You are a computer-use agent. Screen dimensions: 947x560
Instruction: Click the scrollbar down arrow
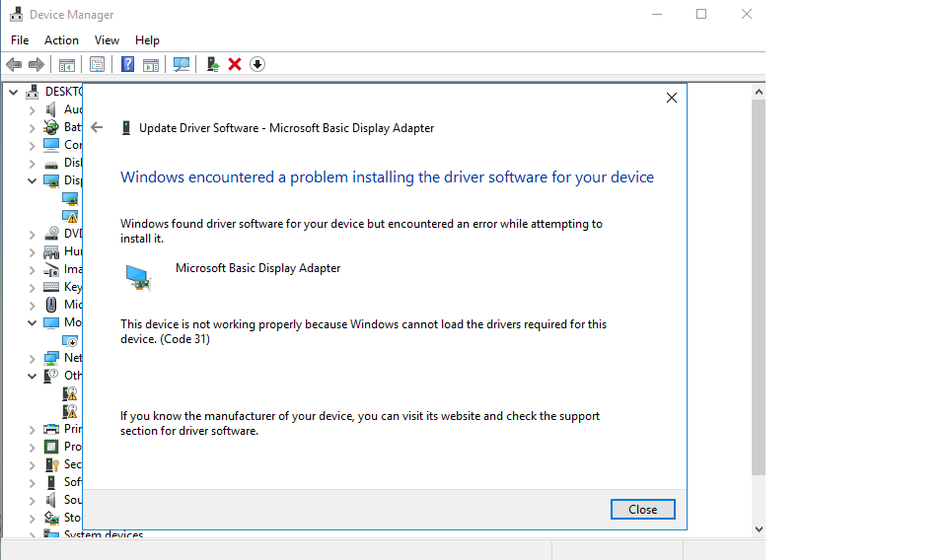click(759, 529)
